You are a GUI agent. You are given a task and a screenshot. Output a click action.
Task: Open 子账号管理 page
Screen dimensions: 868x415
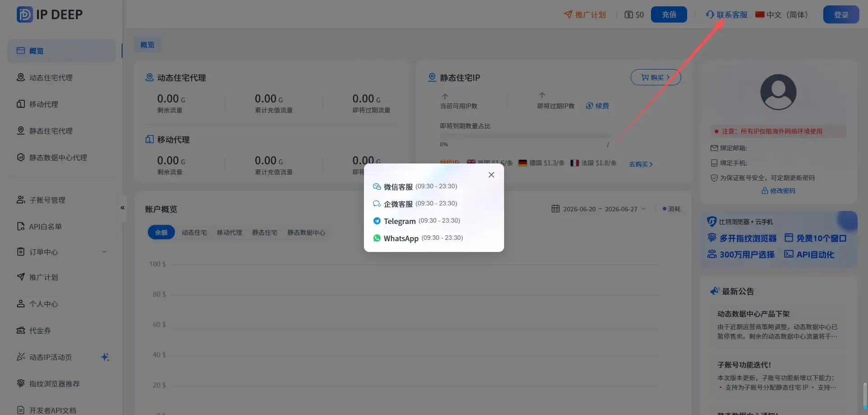(x=61, y=200)
